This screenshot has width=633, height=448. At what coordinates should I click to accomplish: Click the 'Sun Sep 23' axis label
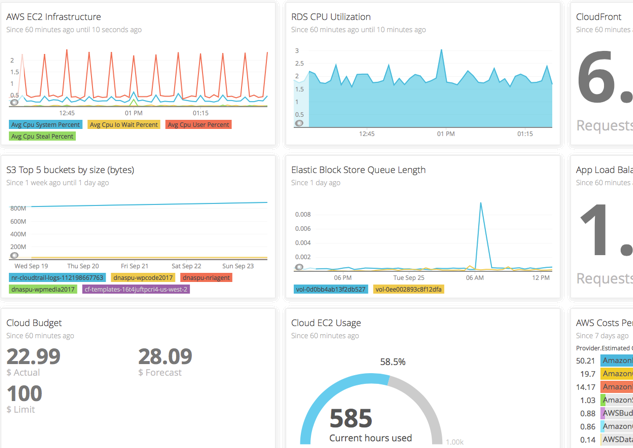click(238, 266)
